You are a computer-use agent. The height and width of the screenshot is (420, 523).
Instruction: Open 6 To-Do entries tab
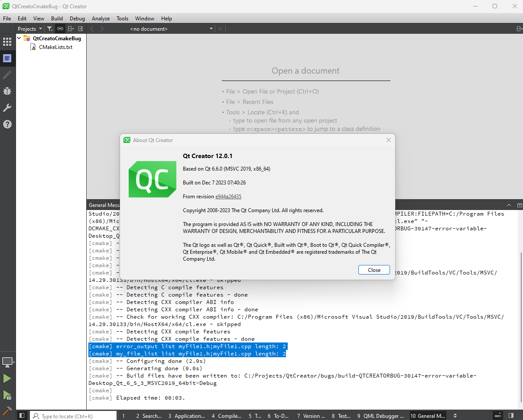click(278, 416)
